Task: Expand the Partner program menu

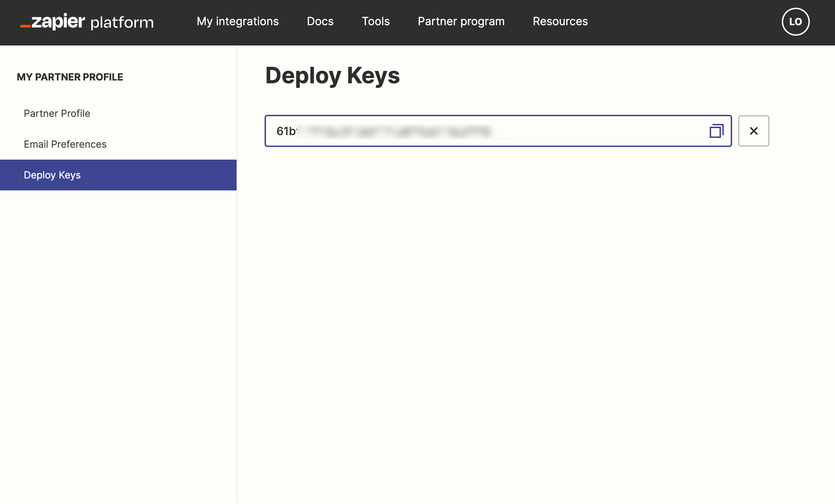Action: coord(461,21)
